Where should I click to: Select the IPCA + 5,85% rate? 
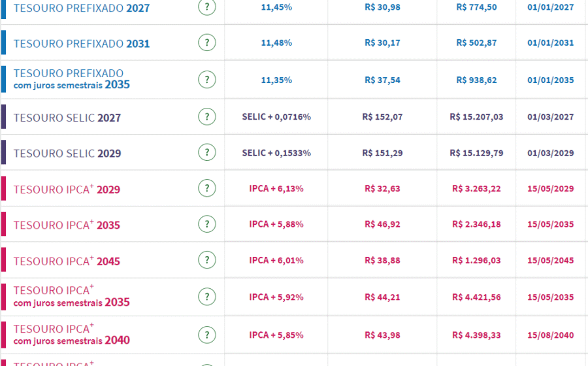(276, 335)
